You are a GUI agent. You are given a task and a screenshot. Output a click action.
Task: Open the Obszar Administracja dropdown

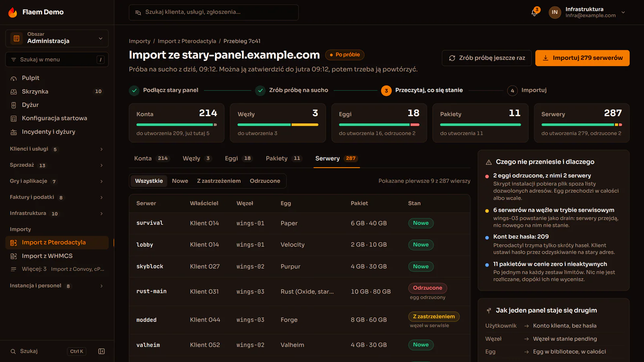pos(57,38)
